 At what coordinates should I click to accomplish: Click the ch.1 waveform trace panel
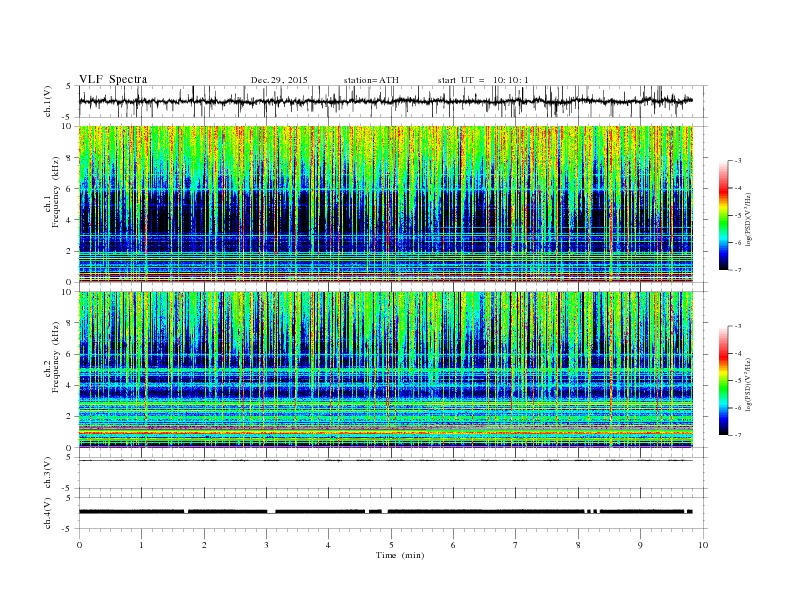point(393,101)
